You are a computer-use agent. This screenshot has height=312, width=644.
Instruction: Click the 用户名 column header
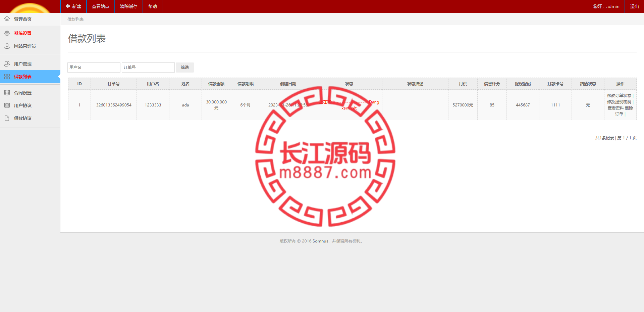coord(153,84)
